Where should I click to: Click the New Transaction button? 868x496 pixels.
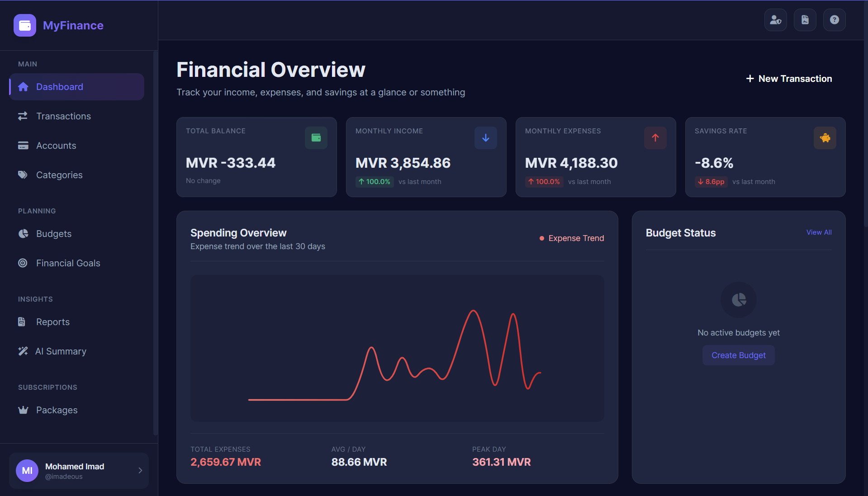click(x=788, y=78)
